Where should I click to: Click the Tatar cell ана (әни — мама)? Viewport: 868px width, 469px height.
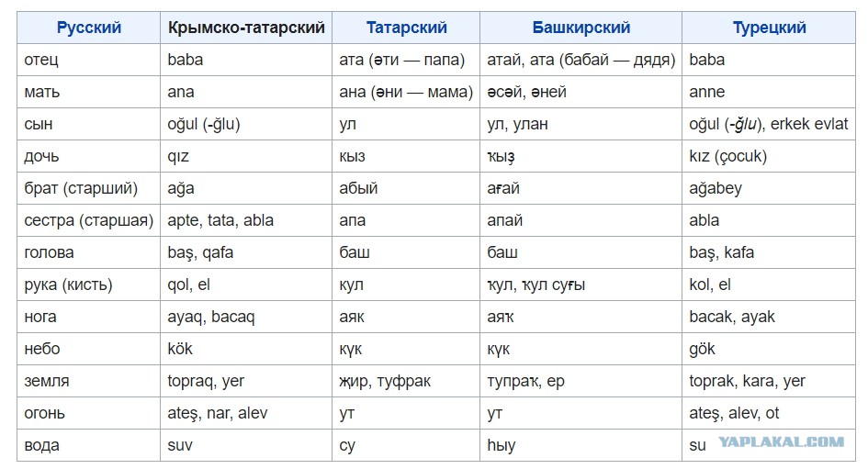[406, 92]
